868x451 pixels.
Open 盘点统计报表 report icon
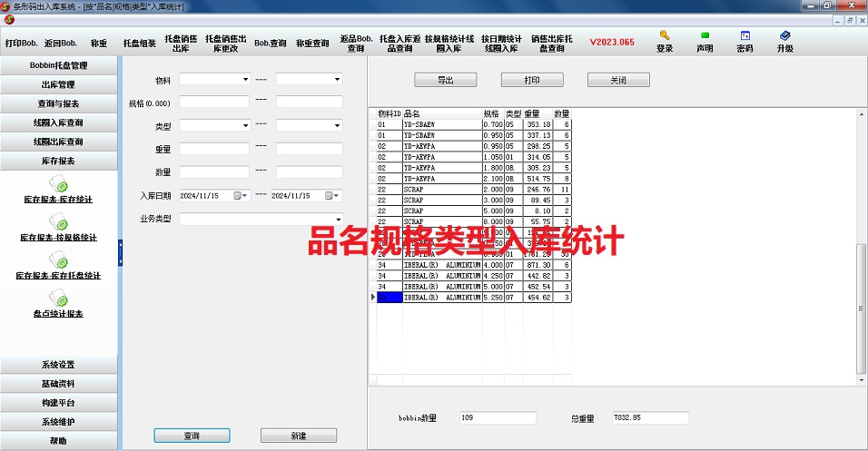tap(59, 299)
